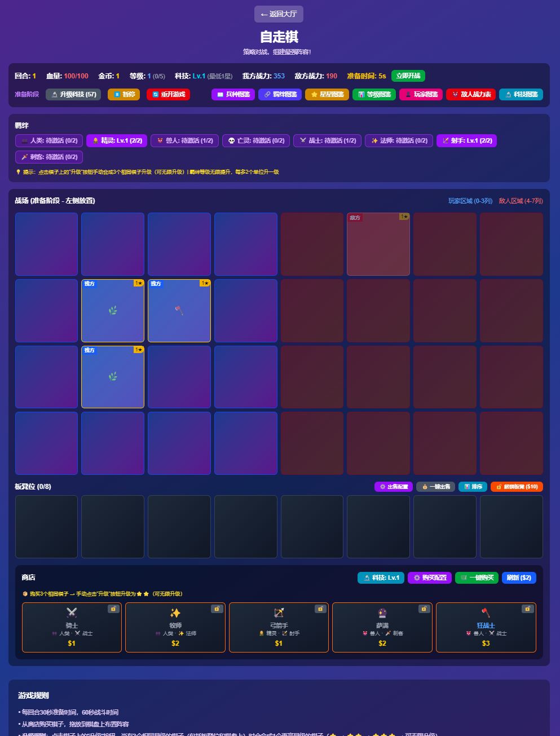Buy the 牧师 priest card
Viewport: 560px width, 736px height.
coord(175,627)
